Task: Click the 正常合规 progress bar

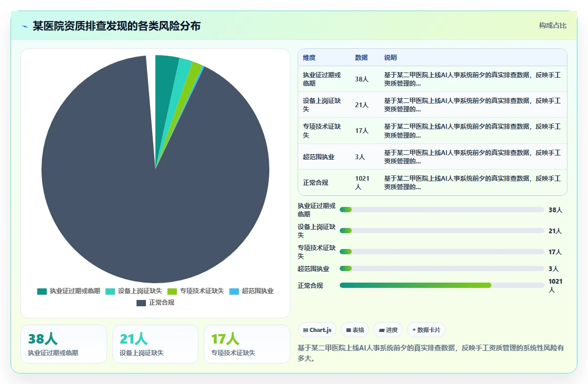Action: click(442, 285)
